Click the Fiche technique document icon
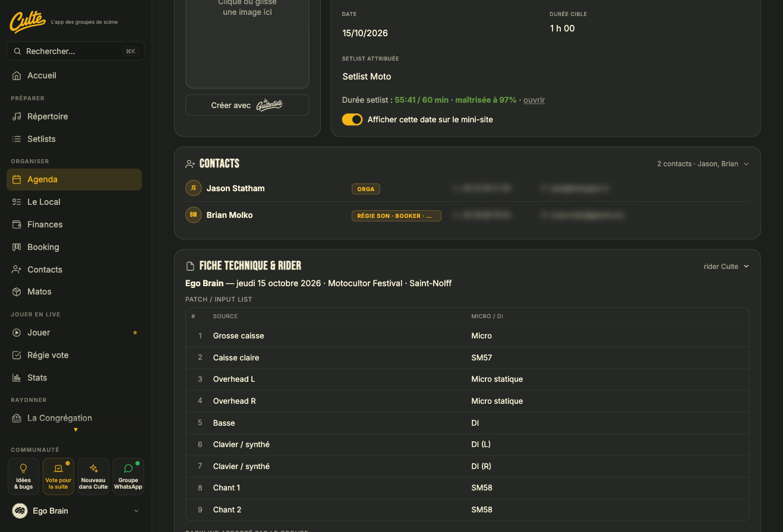This screenshot has width=783, height=532. coord(190,266)
